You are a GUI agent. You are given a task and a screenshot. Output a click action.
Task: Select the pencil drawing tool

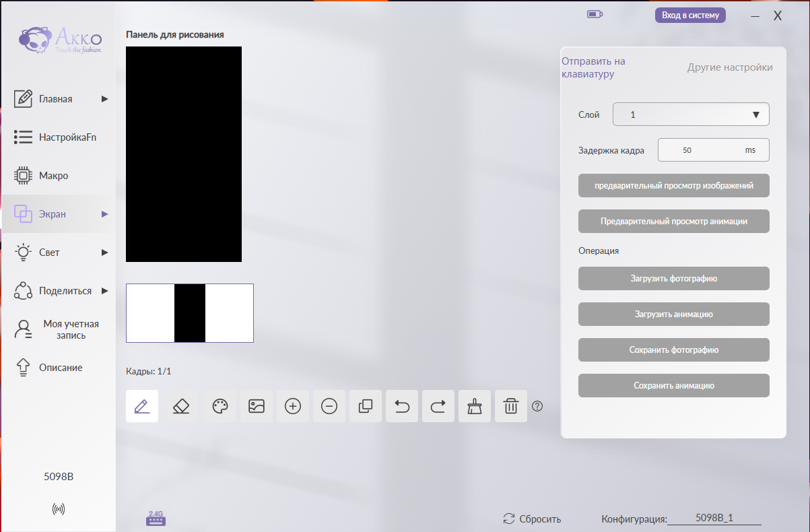pyautogui.click(x=142, y=406)
